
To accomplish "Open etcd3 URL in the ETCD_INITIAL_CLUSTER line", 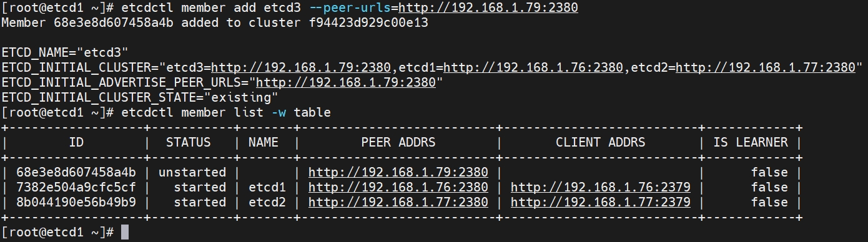I will click(301, 67).
